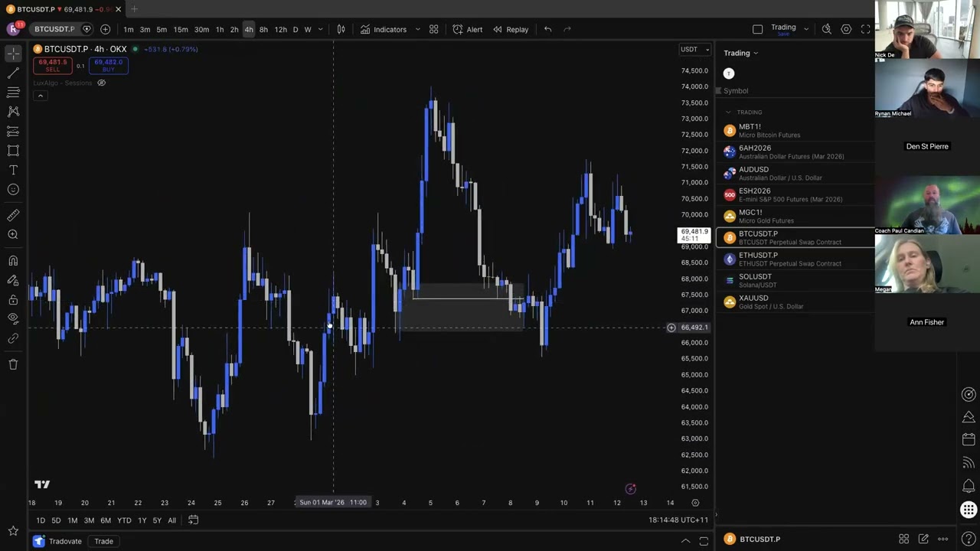This screenshot has height=551, width=980.
Task: Open the chart patterns tool group
Action: [x=13, y=112]
